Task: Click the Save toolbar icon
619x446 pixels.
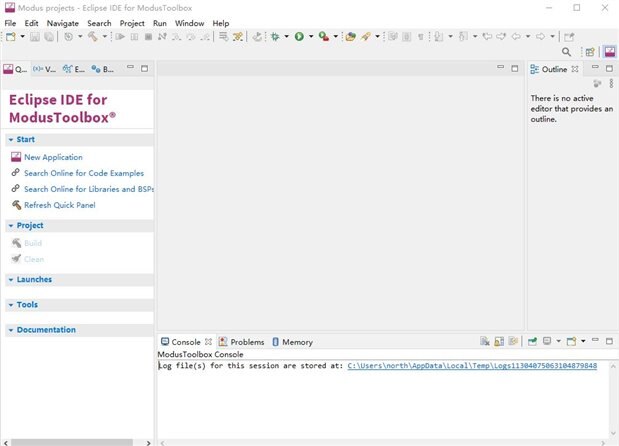Action: click(x=35, y=37)
